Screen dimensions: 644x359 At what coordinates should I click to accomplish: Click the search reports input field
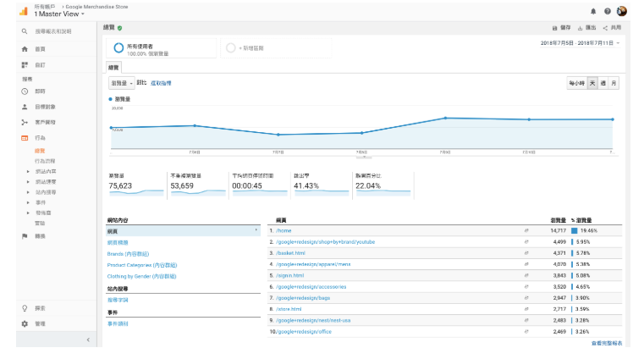click(x=53, y=31)
